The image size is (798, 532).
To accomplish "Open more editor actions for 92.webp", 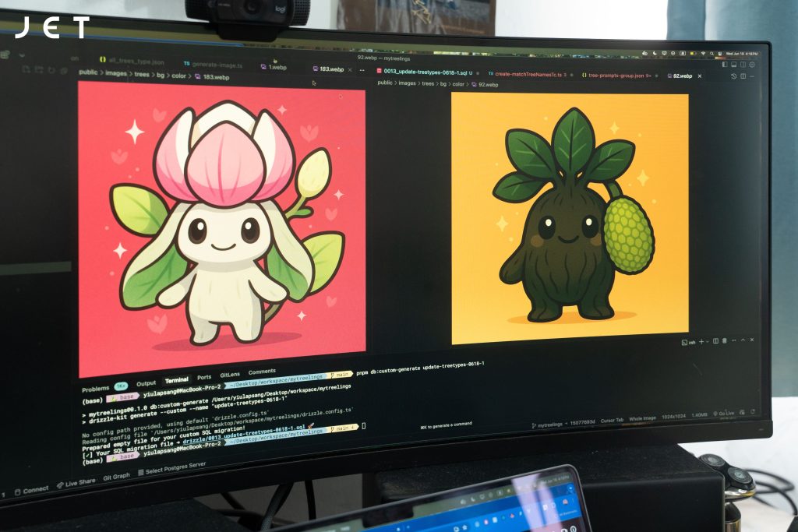I will [x=752, y=76].
